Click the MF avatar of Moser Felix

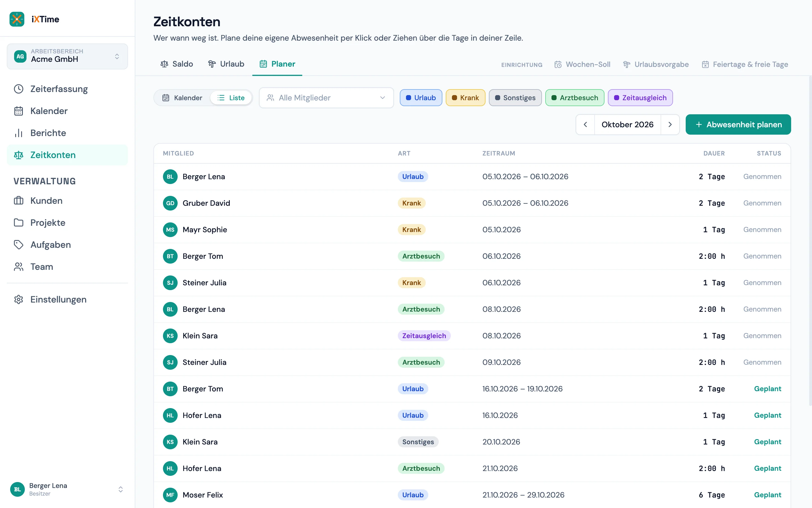(x=170, y=495)
